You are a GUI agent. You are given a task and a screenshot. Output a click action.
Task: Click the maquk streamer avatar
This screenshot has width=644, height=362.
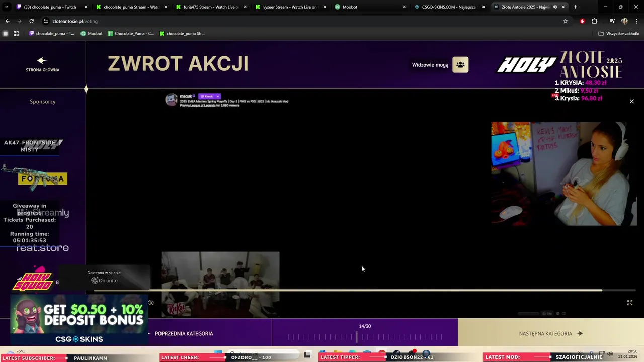tap(172, 99)
